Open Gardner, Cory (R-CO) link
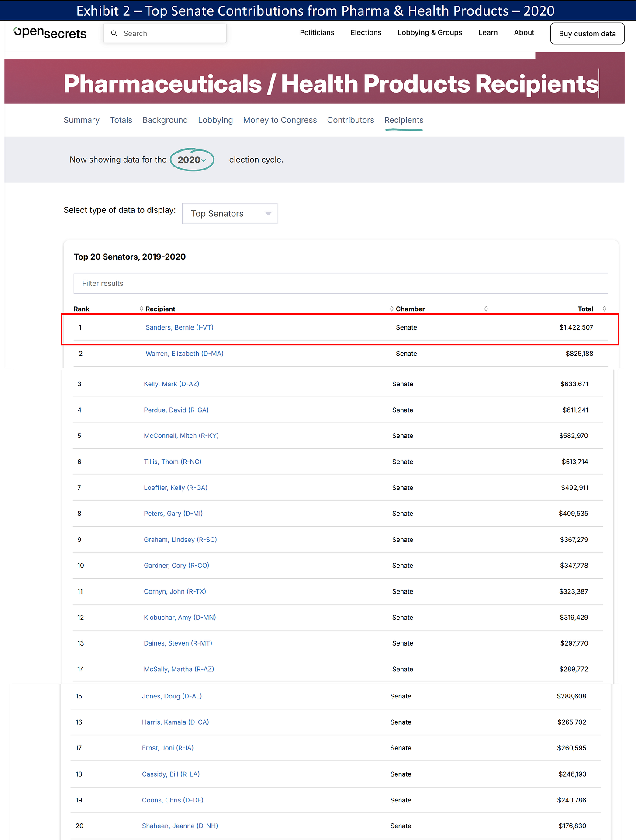The width and height of the screenshot is (636, 840). coord(176,566)
